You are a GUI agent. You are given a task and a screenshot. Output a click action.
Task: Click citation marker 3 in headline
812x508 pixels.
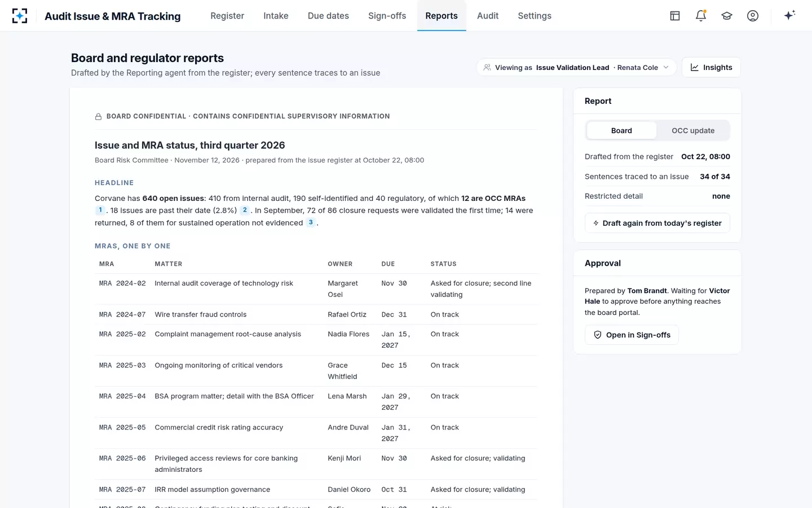[x=311, y=222]
